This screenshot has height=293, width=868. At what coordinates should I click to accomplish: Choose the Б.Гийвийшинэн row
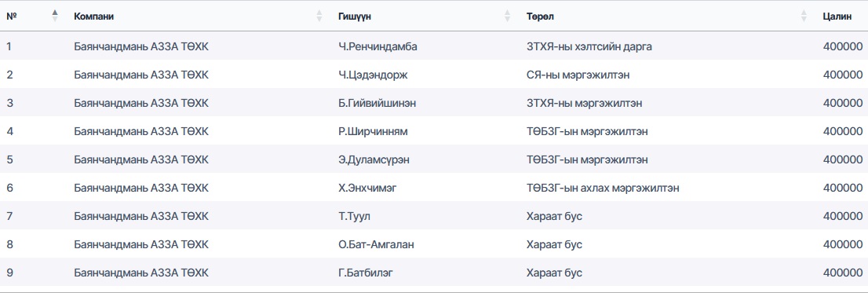pos(434,103)
